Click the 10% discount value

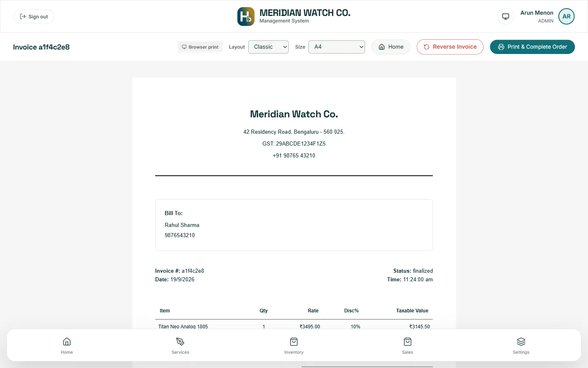356,326
